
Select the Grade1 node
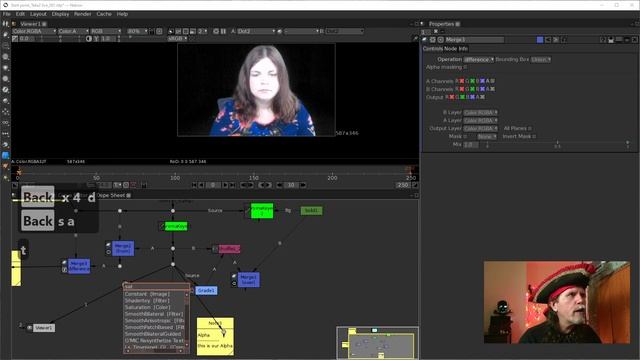pyautogui.click(x=207, y=290)
